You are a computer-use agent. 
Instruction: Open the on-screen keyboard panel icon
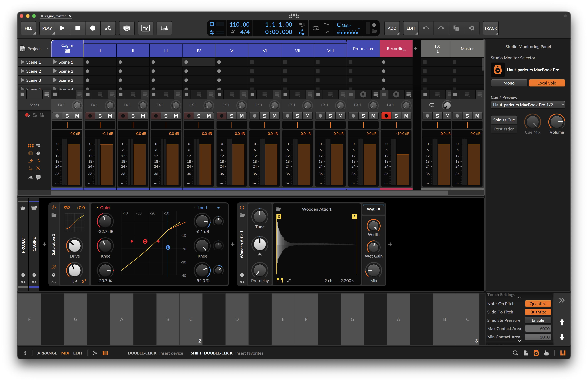coord(563,353)
